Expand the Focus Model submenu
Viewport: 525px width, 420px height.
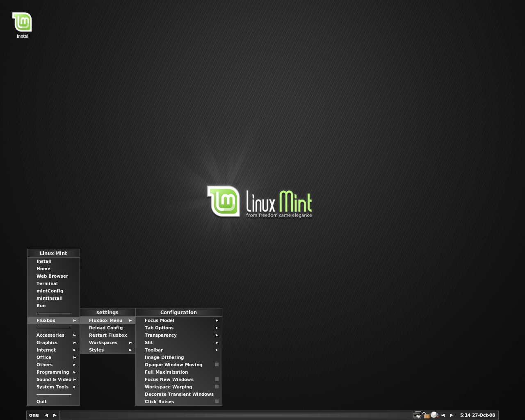tap(179, 320)
